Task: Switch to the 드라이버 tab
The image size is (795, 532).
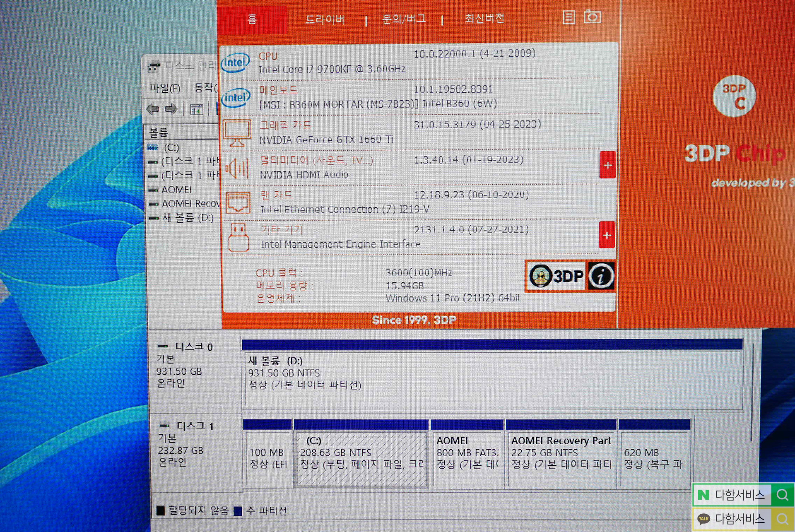Action: [x=325, y=19]
